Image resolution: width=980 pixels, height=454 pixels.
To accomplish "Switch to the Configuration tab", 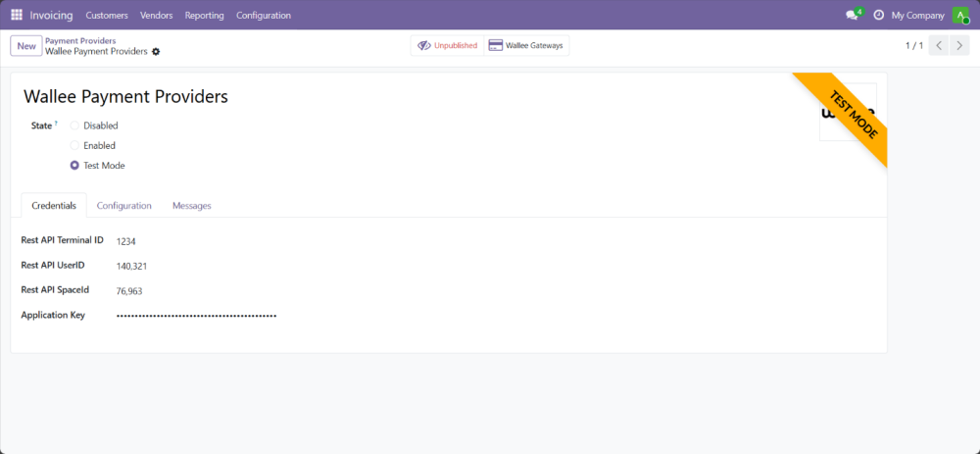I will coord(123,206).
